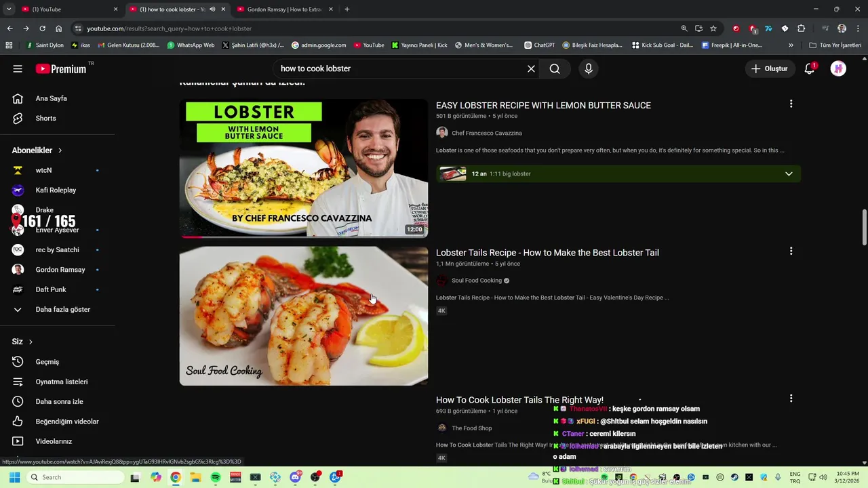Reload the page with the refresh icon

pyautogui.click(x=42, y=28)
